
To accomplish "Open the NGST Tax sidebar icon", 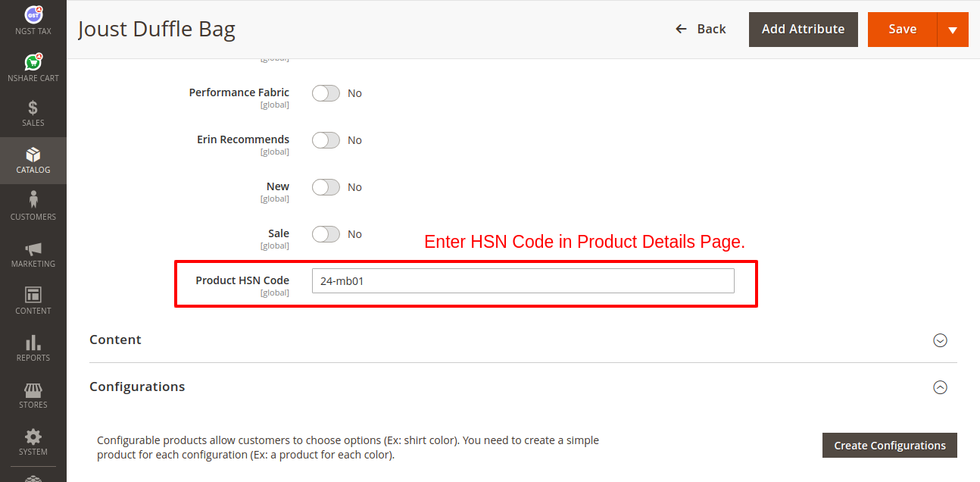I will point(33,15).
